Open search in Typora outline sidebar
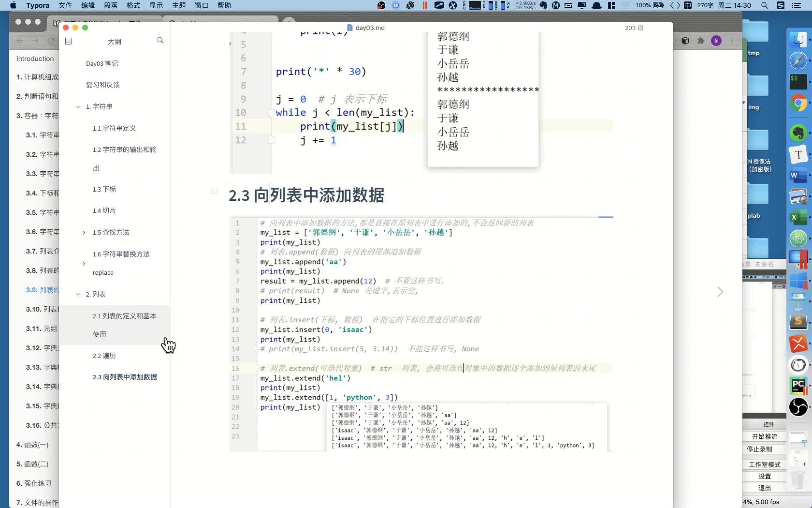Screen dimensions: 812x508 160,41
